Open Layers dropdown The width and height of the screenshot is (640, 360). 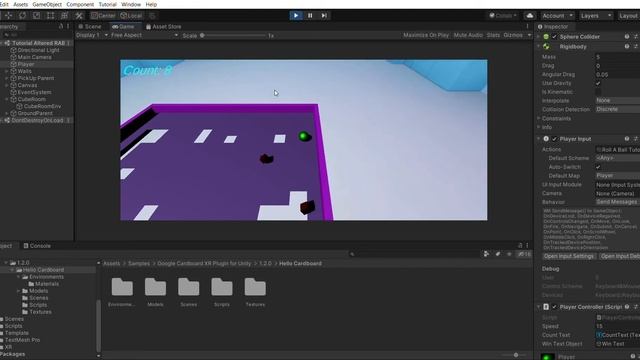tap(596, 16)
